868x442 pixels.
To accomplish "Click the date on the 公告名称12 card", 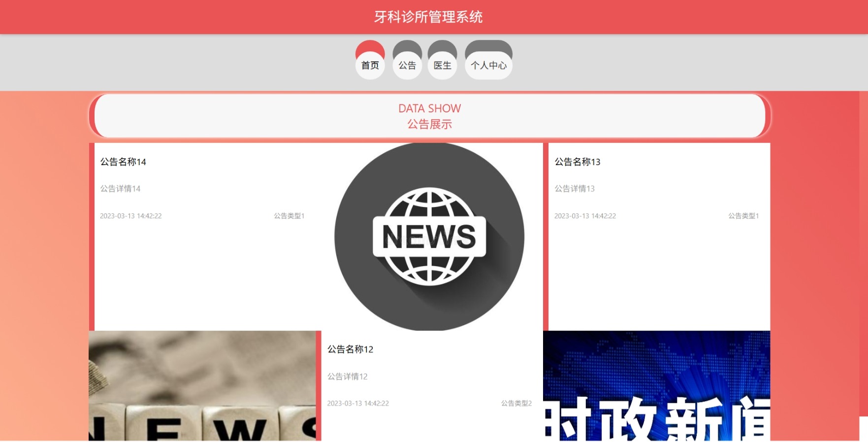I will point(358,403).
